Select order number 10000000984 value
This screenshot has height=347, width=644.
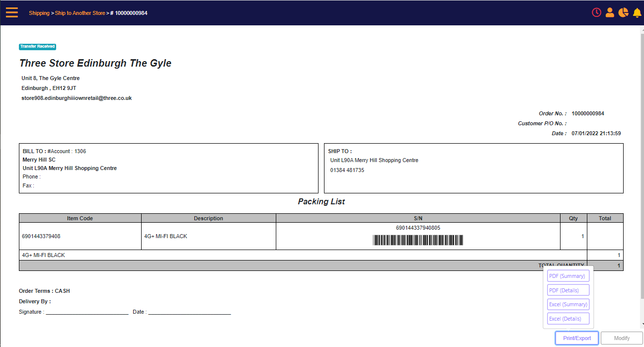click(x=588, y=113)
